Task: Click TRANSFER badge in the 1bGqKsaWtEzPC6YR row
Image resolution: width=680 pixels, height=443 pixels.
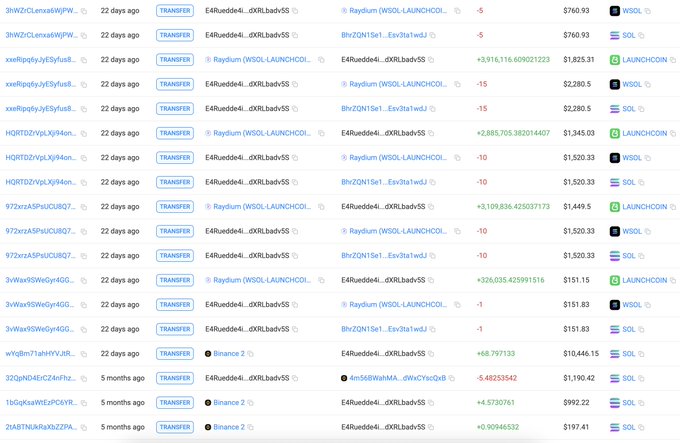Action: tap(175, 403)
